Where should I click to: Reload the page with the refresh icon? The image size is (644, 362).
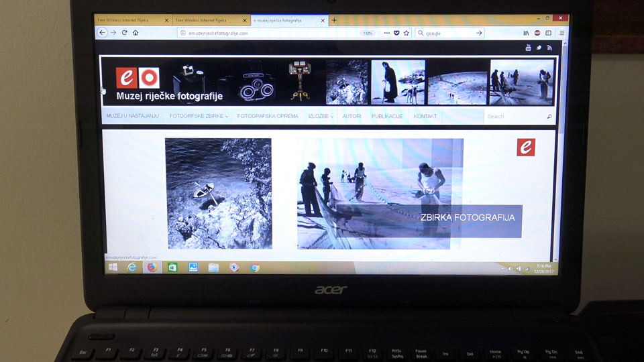124,33
